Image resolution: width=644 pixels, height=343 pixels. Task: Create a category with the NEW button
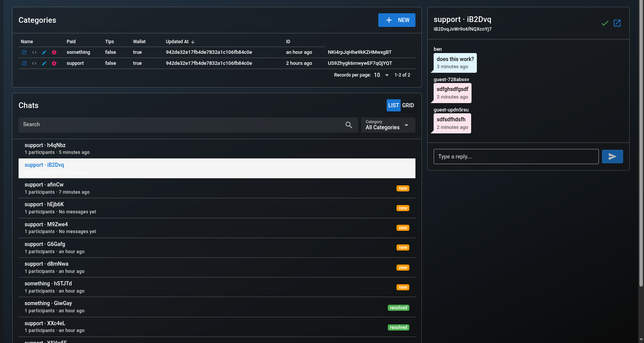396,20
